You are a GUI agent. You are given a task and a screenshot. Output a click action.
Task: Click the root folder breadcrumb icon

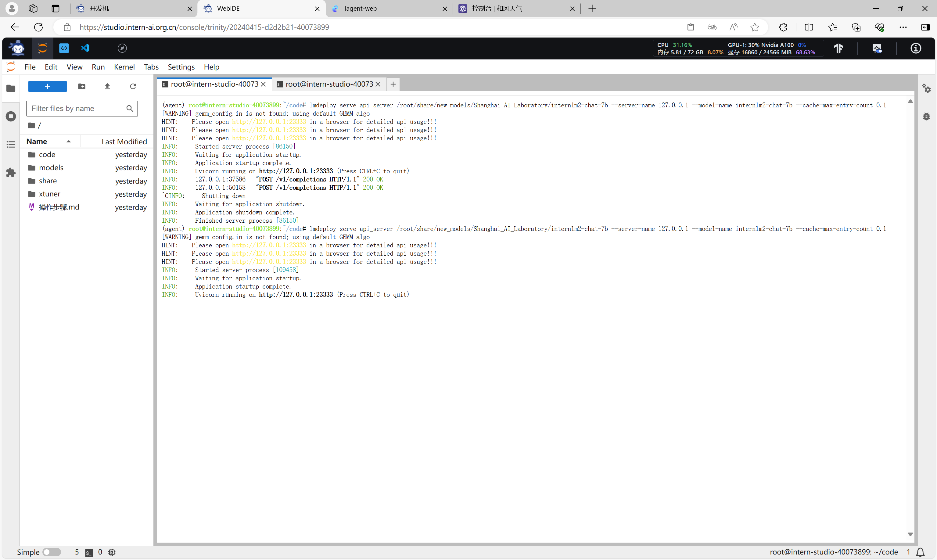tap(32, 125)
